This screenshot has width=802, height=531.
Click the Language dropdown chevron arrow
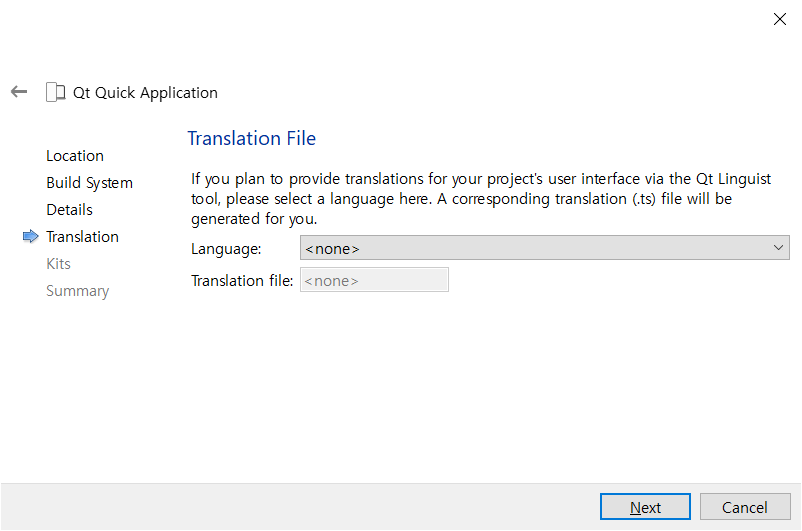778,248
